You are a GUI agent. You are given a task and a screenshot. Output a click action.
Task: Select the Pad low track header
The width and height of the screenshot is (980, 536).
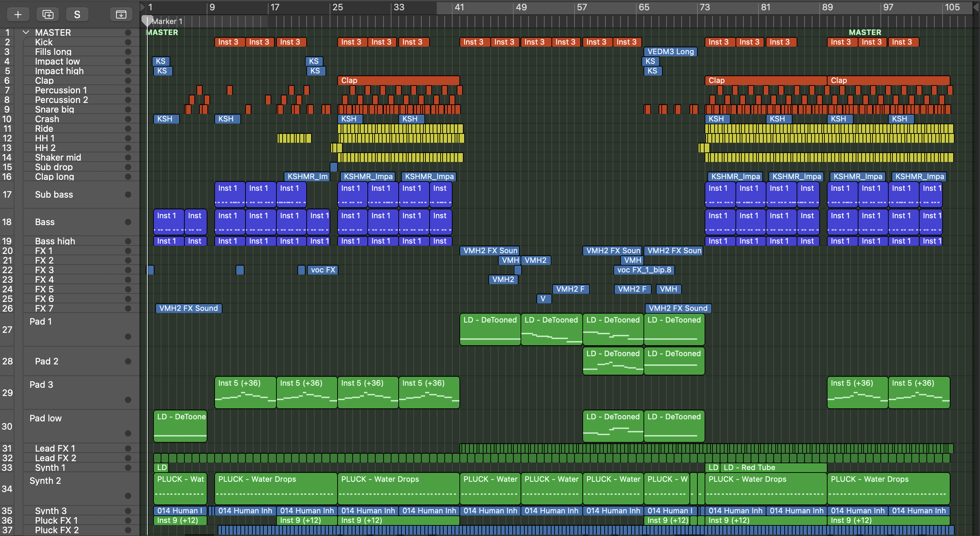pyautogui.click(x=46, y=419)
